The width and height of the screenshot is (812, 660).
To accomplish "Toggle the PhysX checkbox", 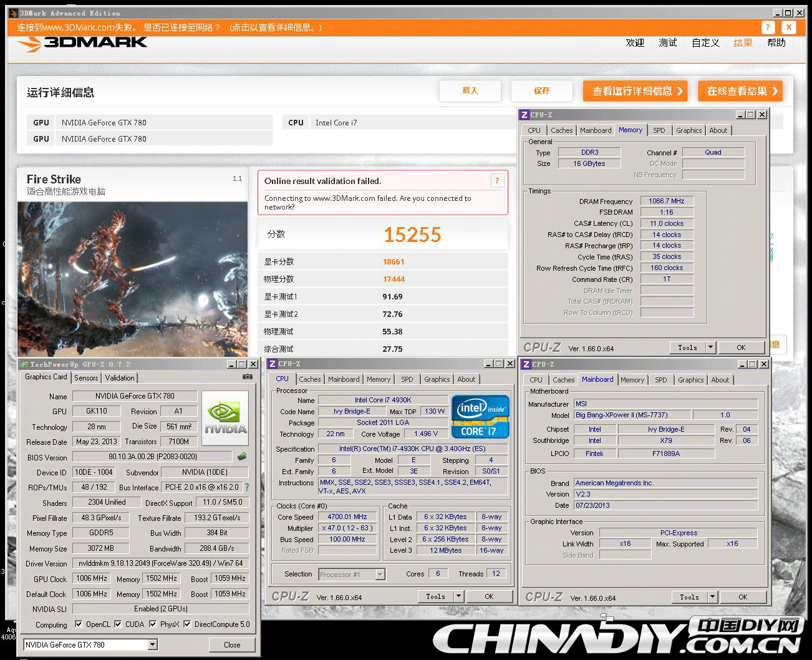I will [x=153, y=624].
